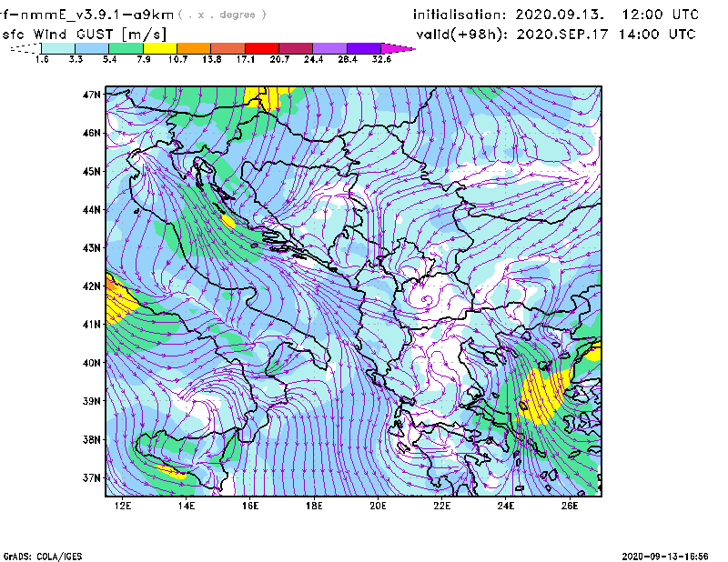The width and height of the screenshot is (728, 562).
Task: Click the 18E longitude label
Action: point(314,506)
